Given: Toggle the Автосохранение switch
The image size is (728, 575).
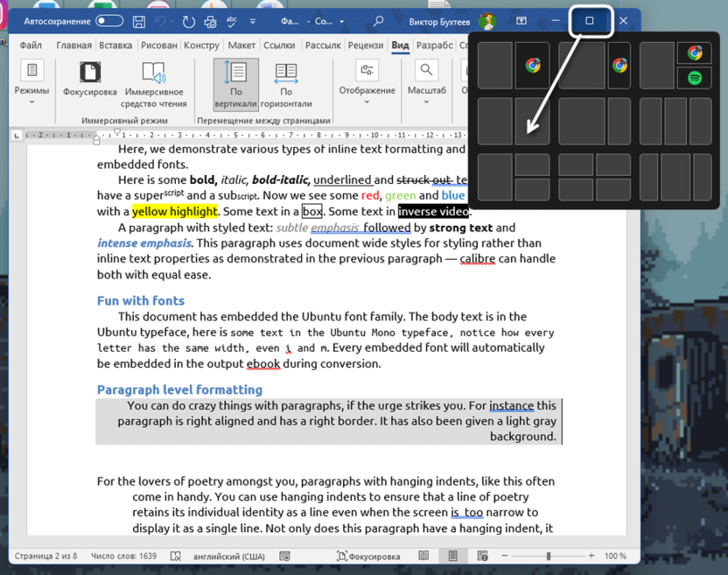Looking at the screenshot, I should 108,21.
